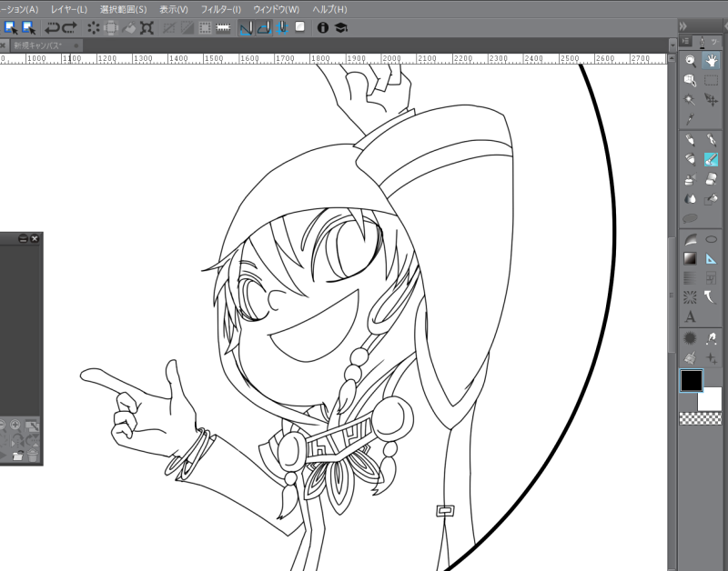Click the ruler-measure command bar icon
The image size is (728, 571).
pyautogui.click(x=223, y=28)
